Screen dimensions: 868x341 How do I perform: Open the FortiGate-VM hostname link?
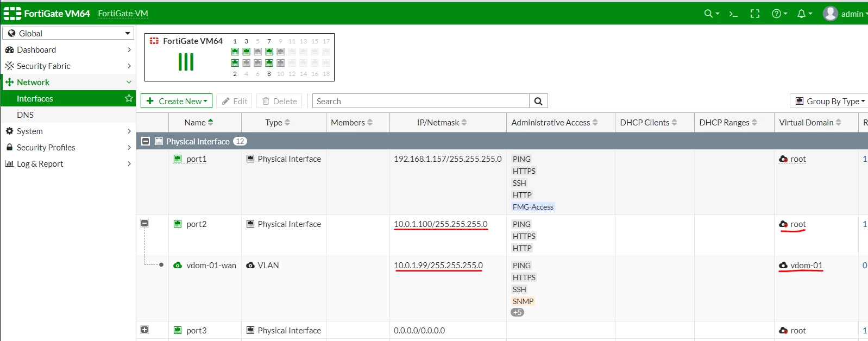[x=123, y=14]
